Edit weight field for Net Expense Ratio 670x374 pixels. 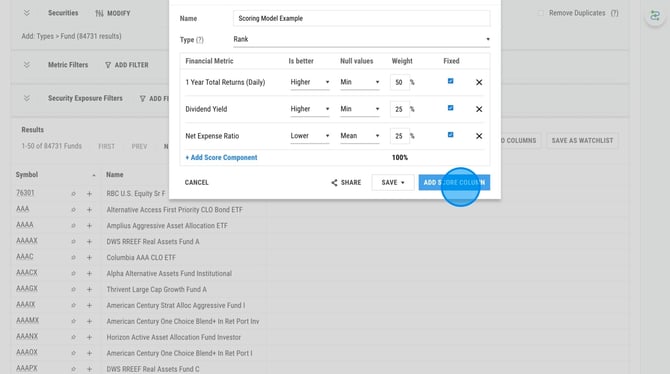(x=400, y=136)
